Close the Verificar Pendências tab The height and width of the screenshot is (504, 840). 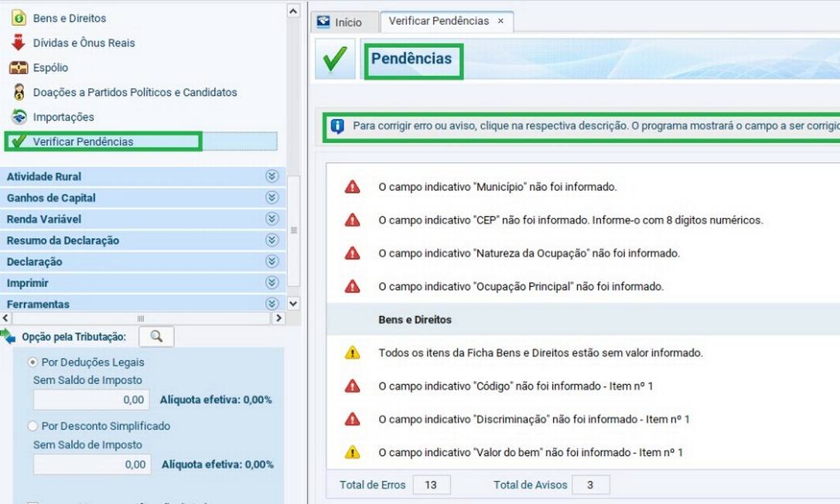500,22
